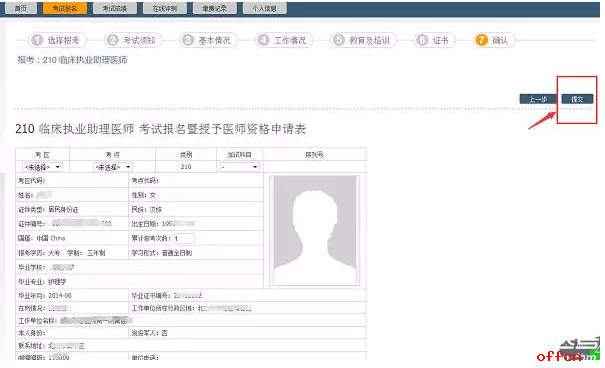Click the orange step 7 确认 circle

pos(482,40)
